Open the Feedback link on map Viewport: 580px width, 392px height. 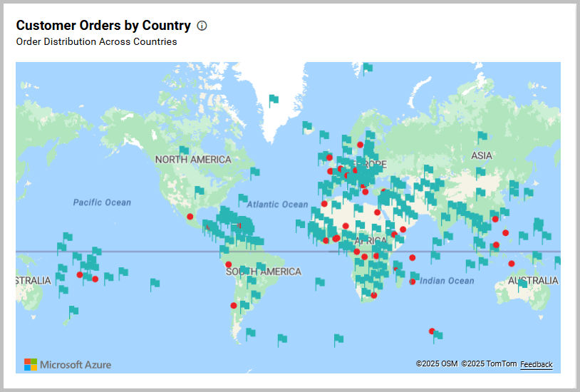(536, 364)
